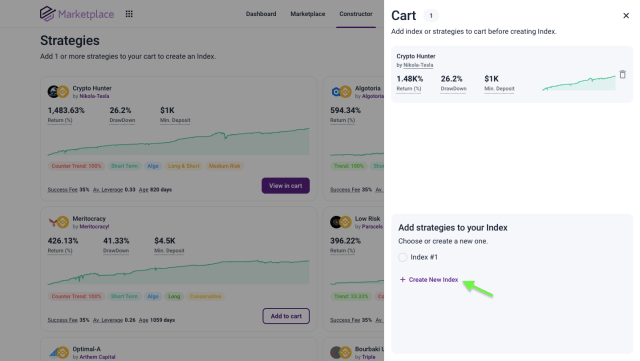640x361 pixels.
Task: Click the Counter Trend 100% tag on Crypto Hunter
Action: point(76,166)
